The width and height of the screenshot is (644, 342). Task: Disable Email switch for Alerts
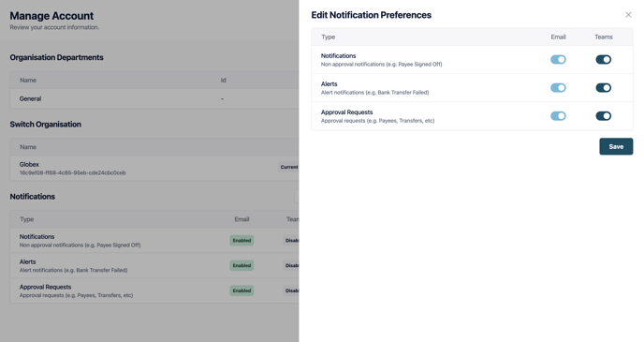pos(558,87)
